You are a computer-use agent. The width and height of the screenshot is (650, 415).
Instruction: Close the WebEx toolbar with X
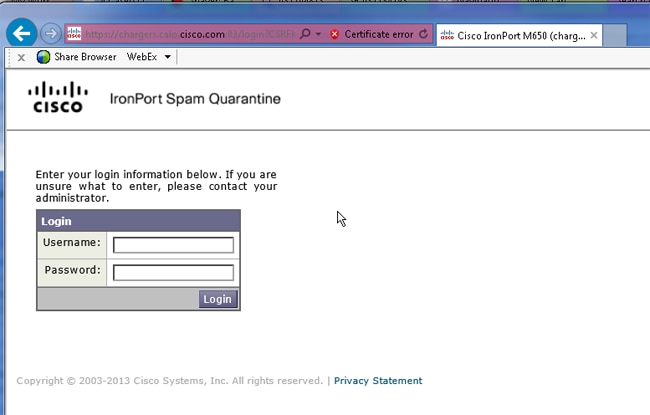click(21, 58)
